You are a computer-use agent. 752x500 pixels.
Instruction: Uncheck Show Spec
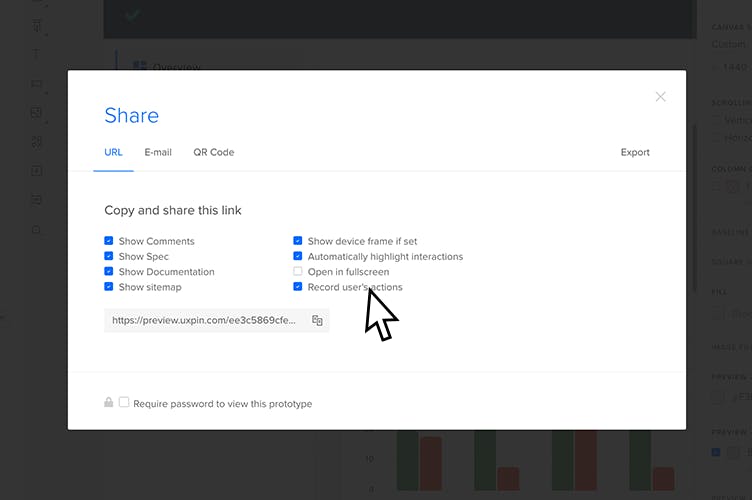point(109,256)
